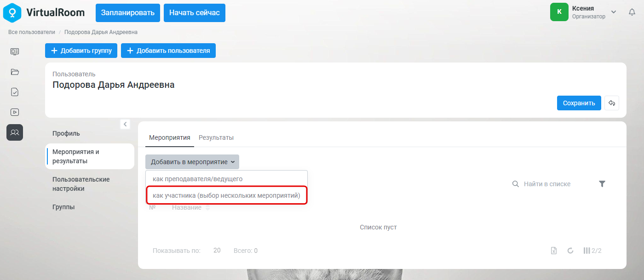644x280 pixels.
Task: Switch to the Результаты tab
Action: point(216,137)
